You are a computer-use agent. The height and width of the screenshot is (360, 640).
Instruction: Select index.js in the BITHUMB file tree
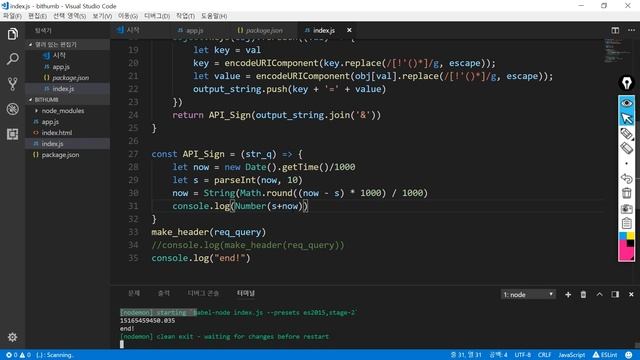point(68,144)
